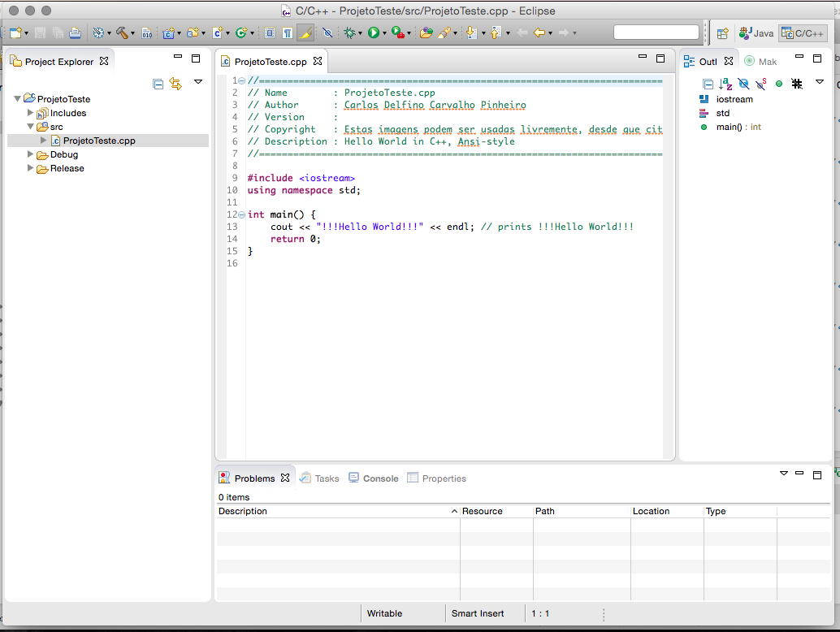Open dropdown next to Back navigation arrow

(550, 34)
